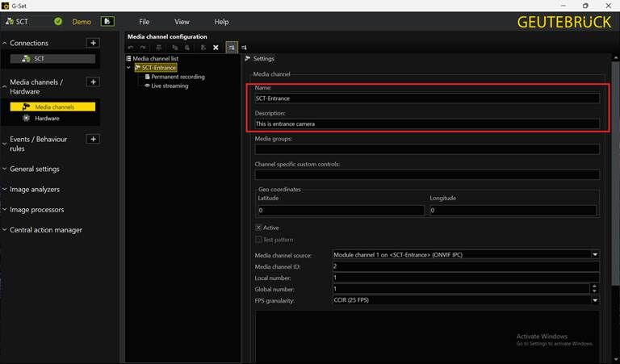Click the green connection status checkmark
This screenshot has height=364, width=620.
(58, 22)
